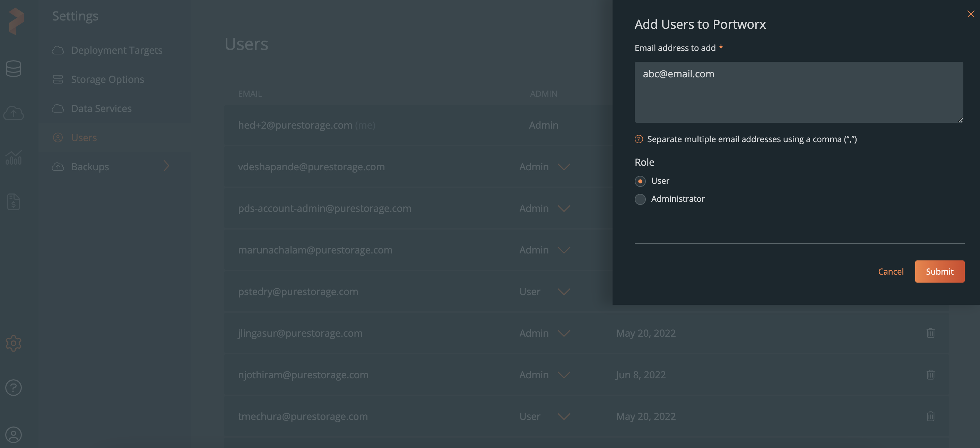Image resolution: width=980 pixels, height=448 pixels.
Task: Click the Cancel link
Action: point(891,272)
